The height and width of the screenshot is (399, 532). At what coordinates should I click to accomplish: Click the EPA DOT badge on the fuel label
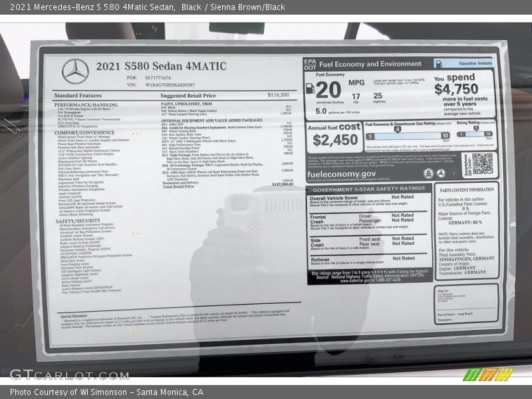click(x=309, y=63)
